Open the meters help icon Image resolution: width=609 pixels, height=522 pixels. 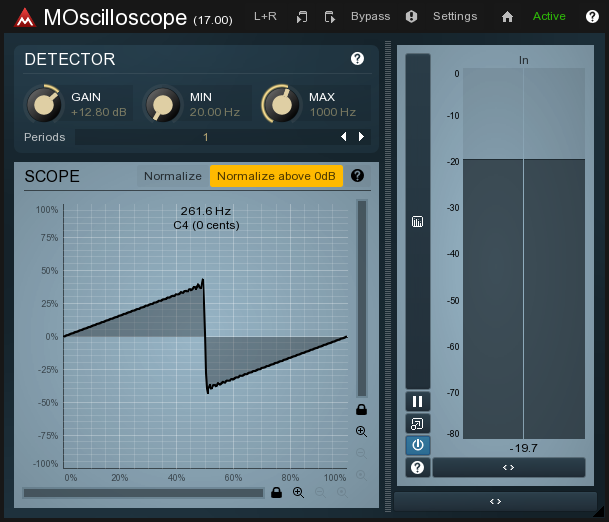(x=418, y=468)
